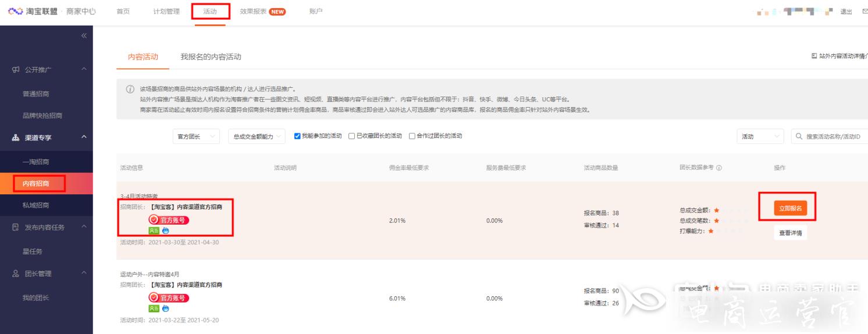Click the red 官方账号 badge in first row
The image size is (868, 334).
click(x=169, y=220)
